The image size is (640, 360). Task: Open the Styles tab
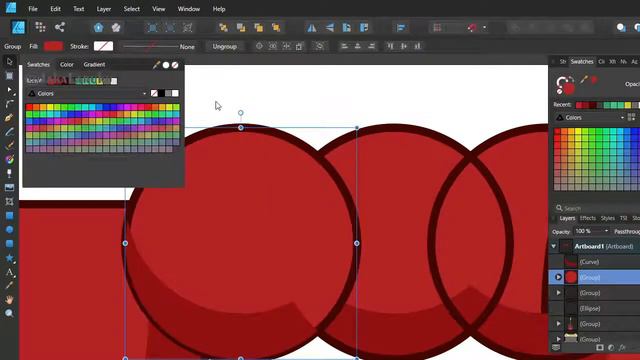[607, 218]
